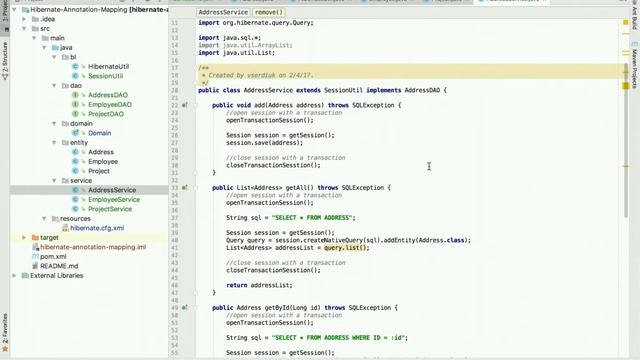This screenshot has width=640, height=360.
Task: Collapse the java folder arrow
Action: tap(44, 48)
